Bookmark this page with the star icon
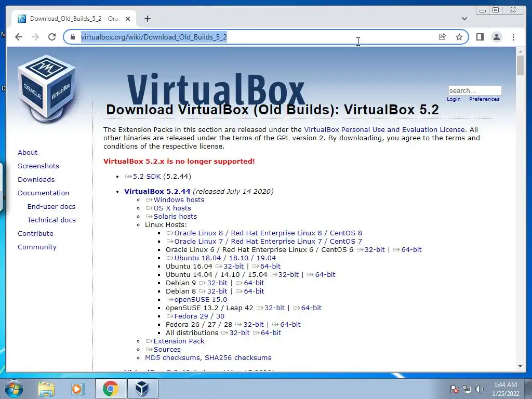The image size is (532, 399). click(459, 37)
